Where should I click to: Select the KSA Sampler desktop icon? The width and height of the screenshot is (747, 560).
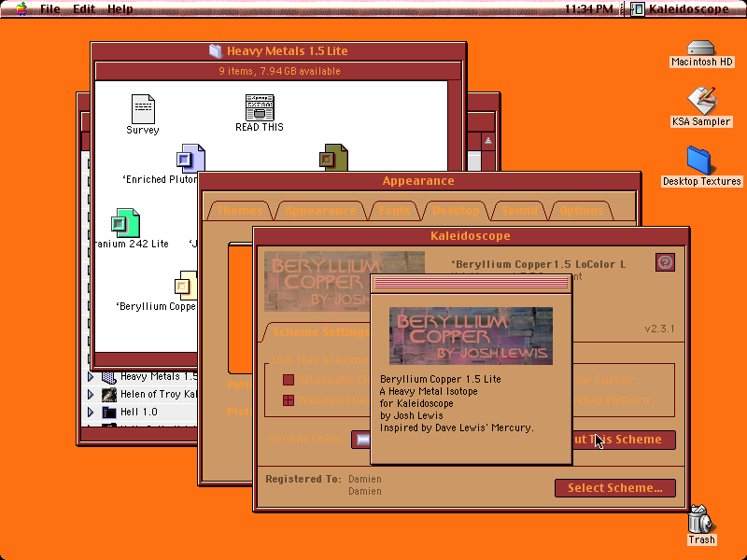click(701, 100)
